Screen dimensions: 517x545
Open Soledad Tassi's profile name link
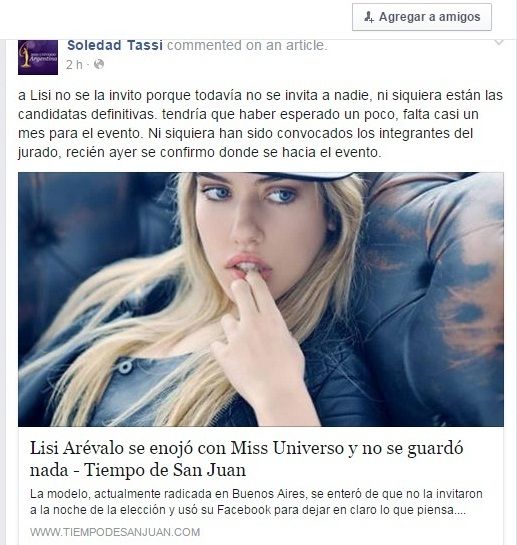click(x=115, y=45)
